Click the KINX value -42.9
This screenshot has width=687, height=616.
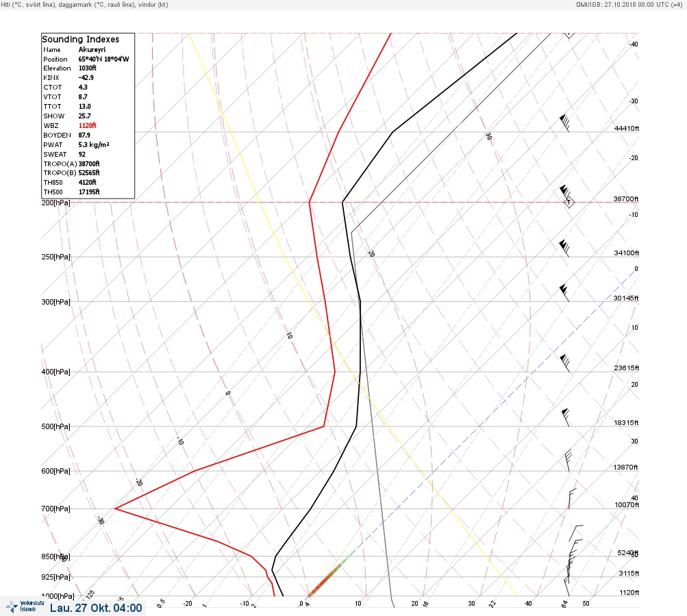point(86,77)
